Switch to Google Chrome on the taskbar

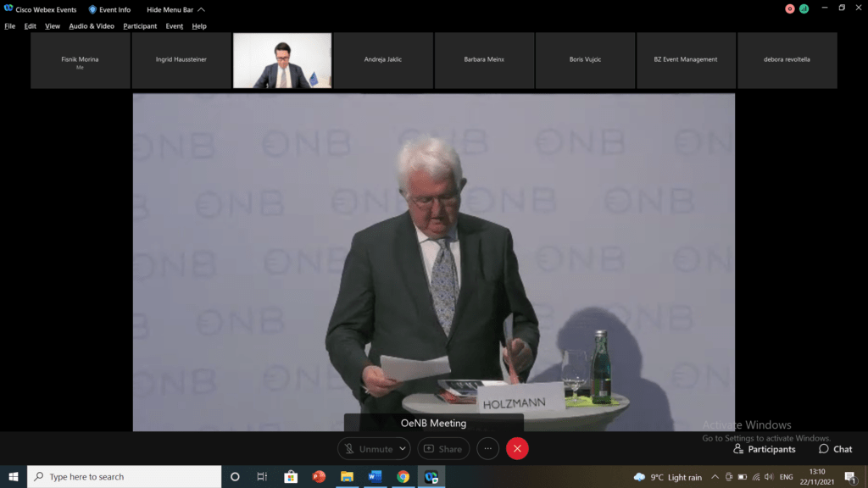[x=403, y=476]
